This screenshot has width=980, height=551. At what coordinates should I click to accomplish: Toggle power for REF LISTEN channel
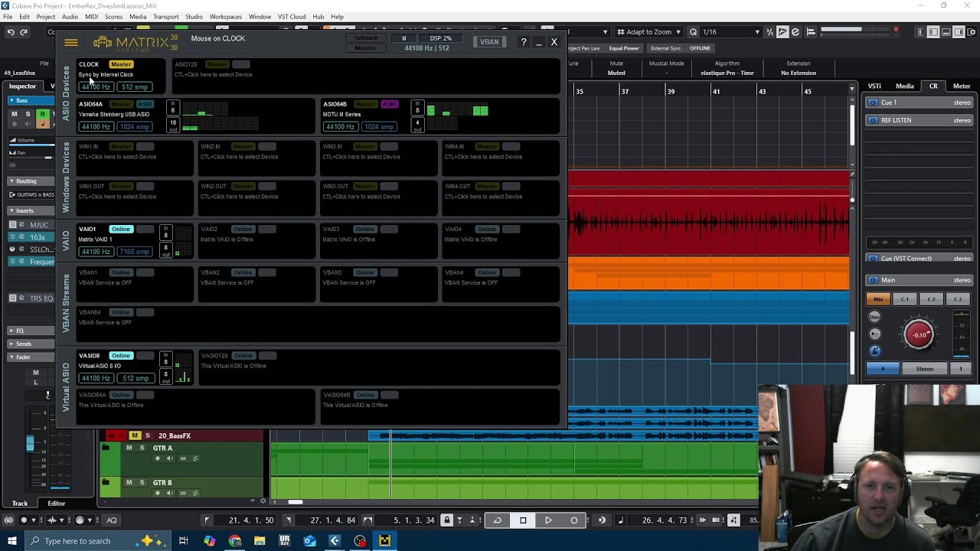[873, 120]
